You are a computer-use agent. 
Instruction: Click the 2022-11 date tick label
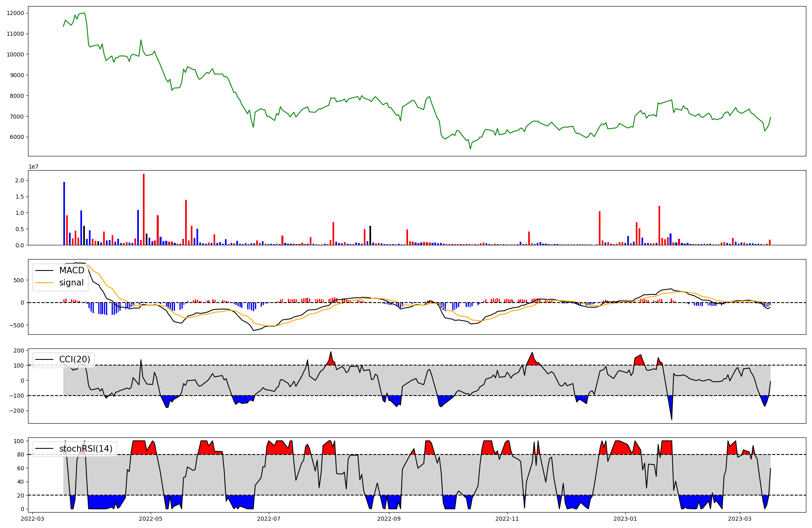click(x=507, y=519)
